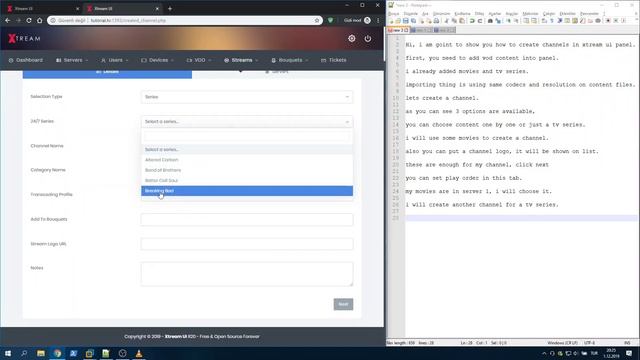Open the Kodlama menu in Notepad++

(462, 13)
